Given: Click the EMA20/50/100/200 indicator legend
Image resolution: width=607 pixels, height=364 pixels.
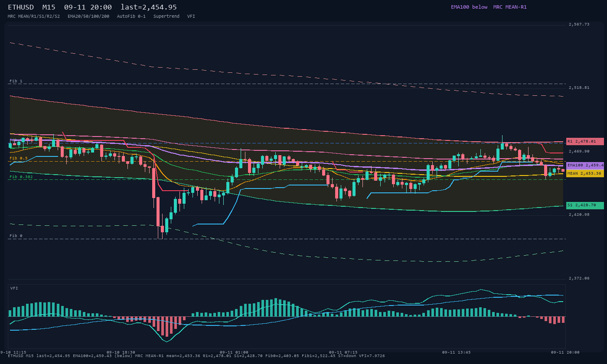Looking at the screenshot, I should click(x=88, y=16).
